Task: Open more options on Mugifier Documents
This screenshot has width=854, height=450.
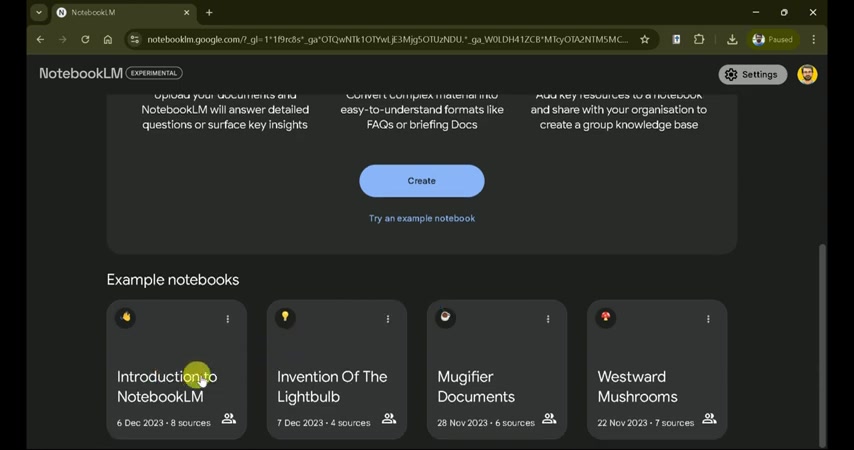Action: [548, 319]
